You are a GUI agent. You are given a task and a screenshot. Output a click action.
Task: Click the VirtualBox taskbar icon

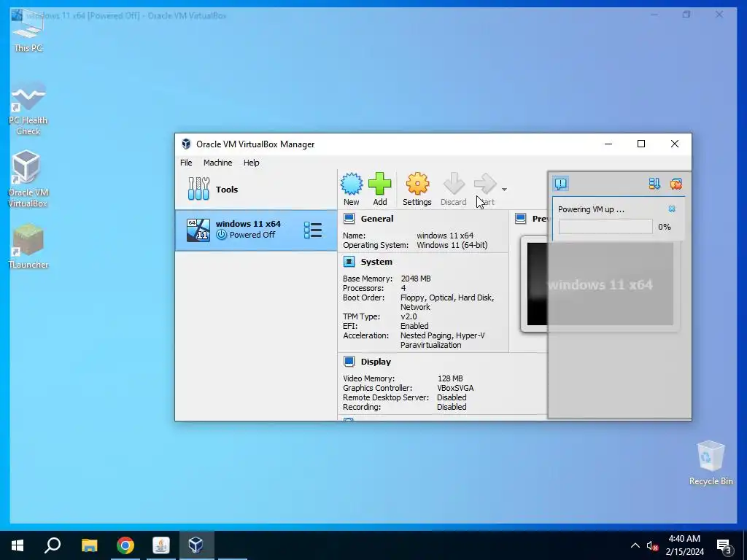click(196, 545)
